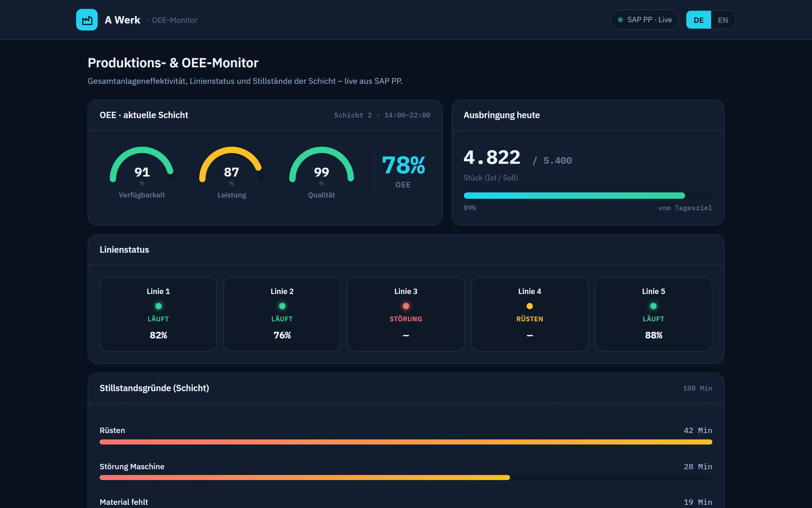Click Linie 1 green status dot
This screenshot has height=508, width=812.
(158, 306)
